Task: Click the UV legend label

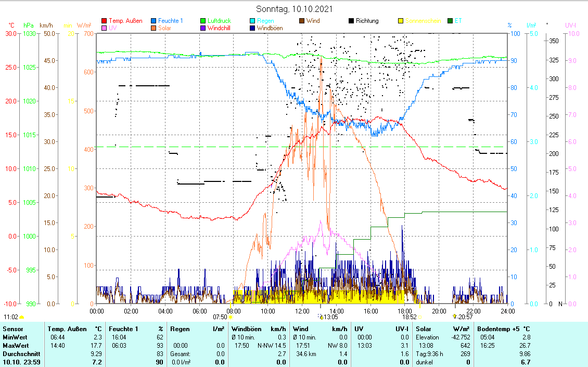Action: point(113,28)
